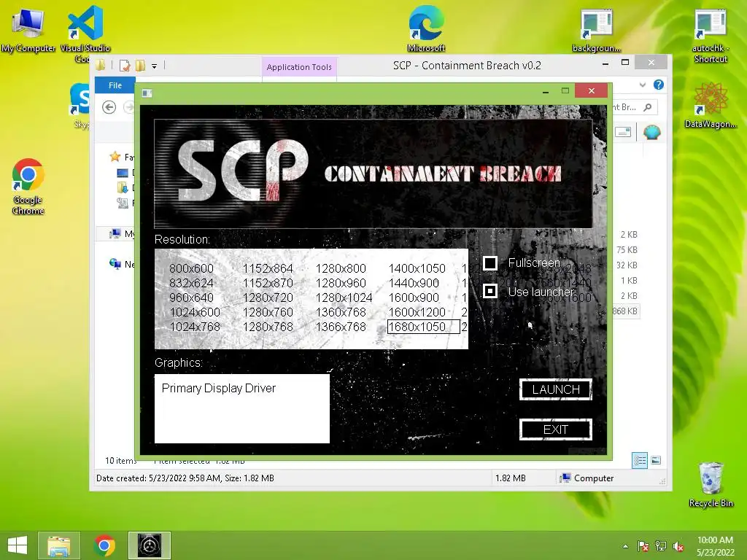Screen dimensions: 747x560
Task: Toggle the Use launcher checkbox
Action: click(490, 291)
